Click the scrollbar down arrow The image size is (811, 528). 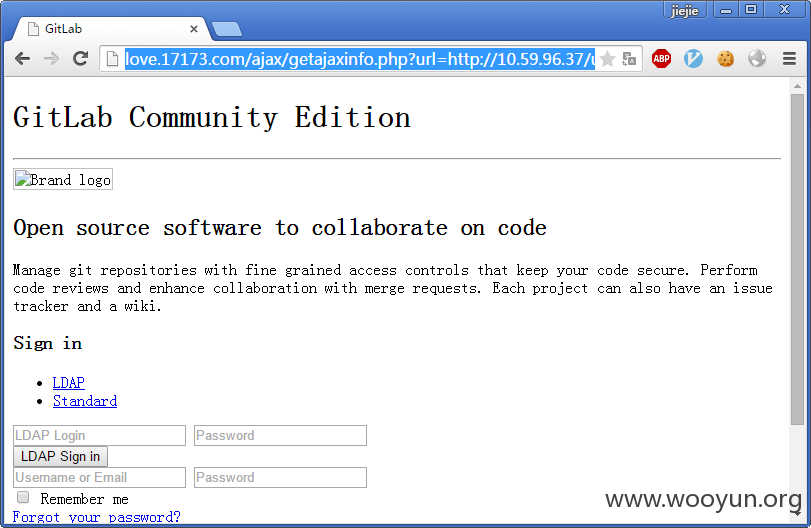[797, 513]
